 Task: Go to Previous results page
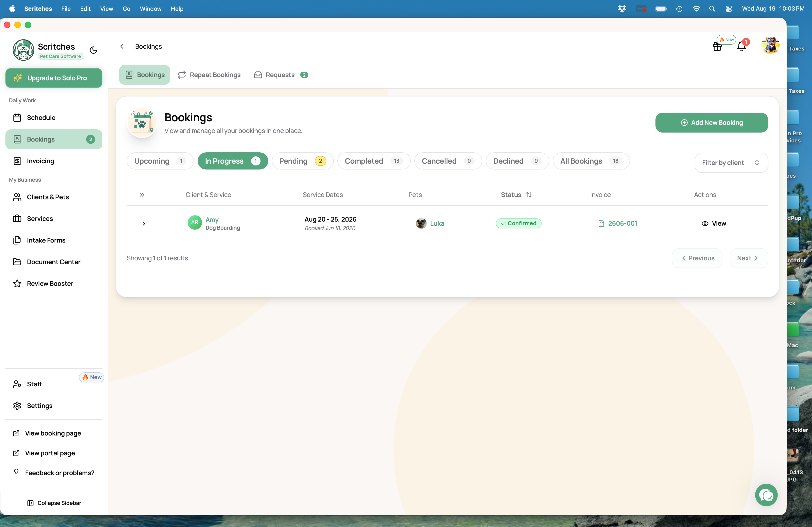coord(697,258)
